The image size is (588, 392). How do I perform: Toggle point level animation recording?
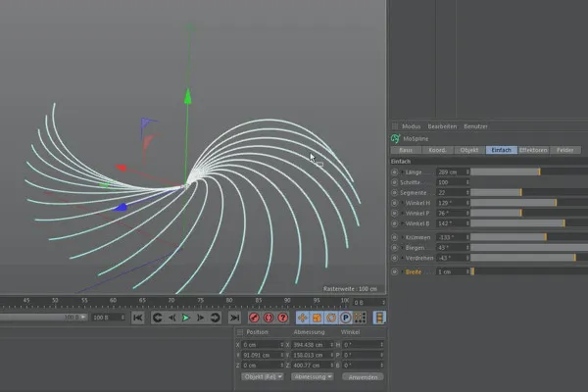click(360, 318)
